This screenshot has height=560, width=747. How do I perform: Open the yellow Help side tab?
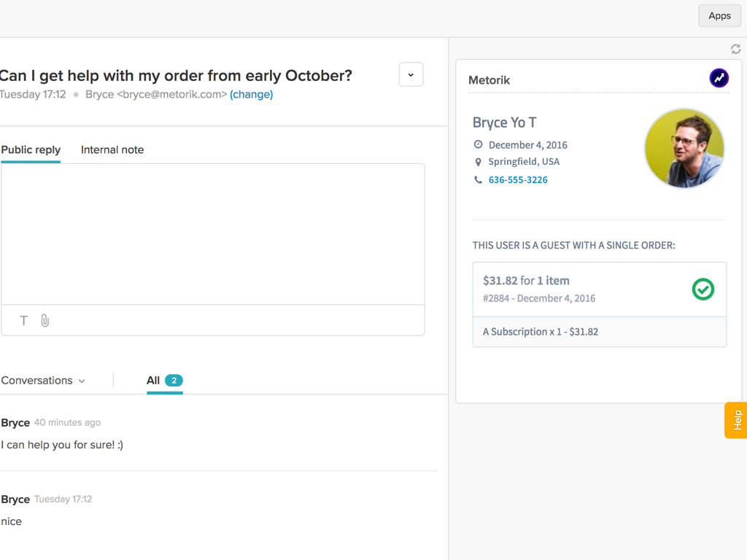point(736,420)
